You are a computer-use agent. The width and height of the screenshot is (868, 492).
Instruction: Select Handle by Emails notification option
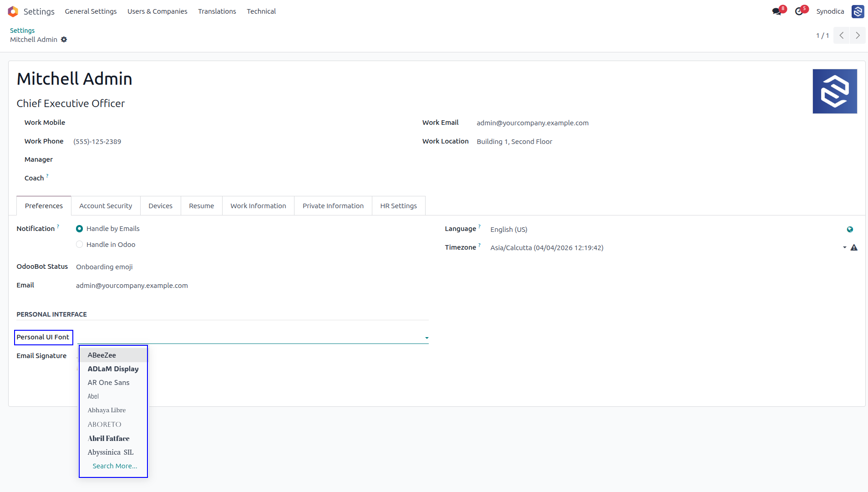(x=79, y=229)
